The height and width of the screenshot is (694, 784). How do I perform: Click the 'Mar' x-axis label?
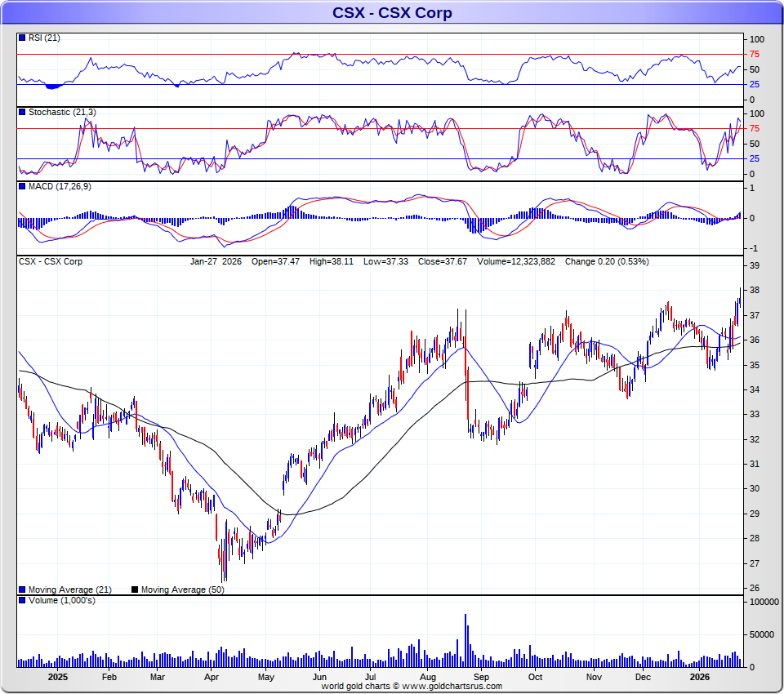tap(158, 677)
